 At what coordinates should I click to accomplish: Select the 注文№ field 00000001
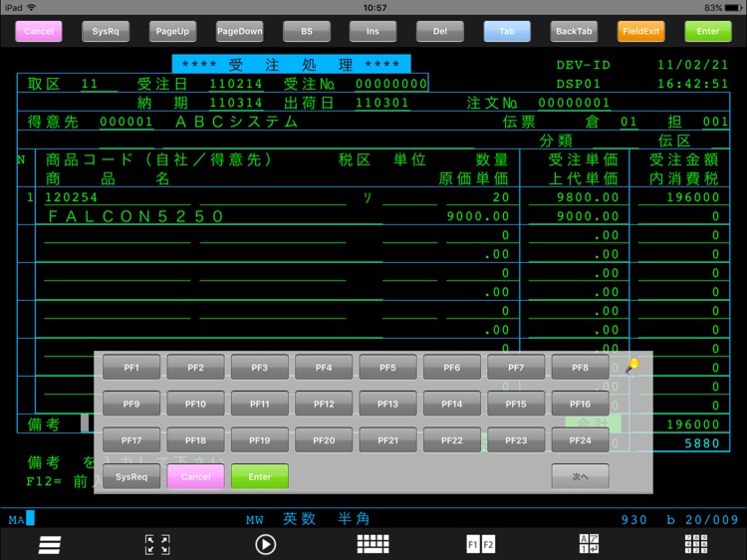point(574,103)
